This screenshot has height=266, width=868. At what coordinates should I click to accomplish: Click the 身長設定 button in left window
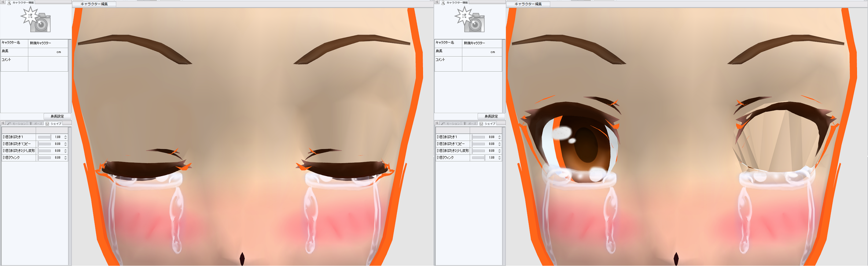[57, 117]
